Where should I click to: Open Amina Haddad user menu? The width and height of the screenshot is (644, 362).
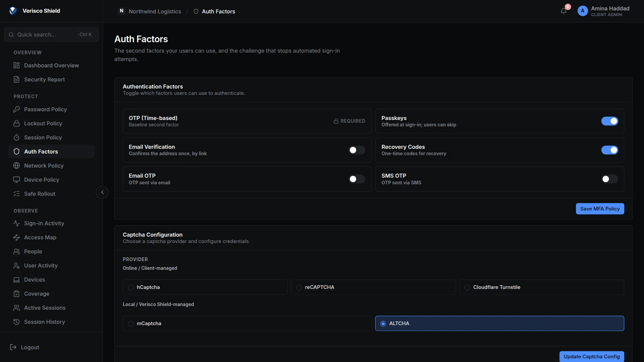pos(604,11)
